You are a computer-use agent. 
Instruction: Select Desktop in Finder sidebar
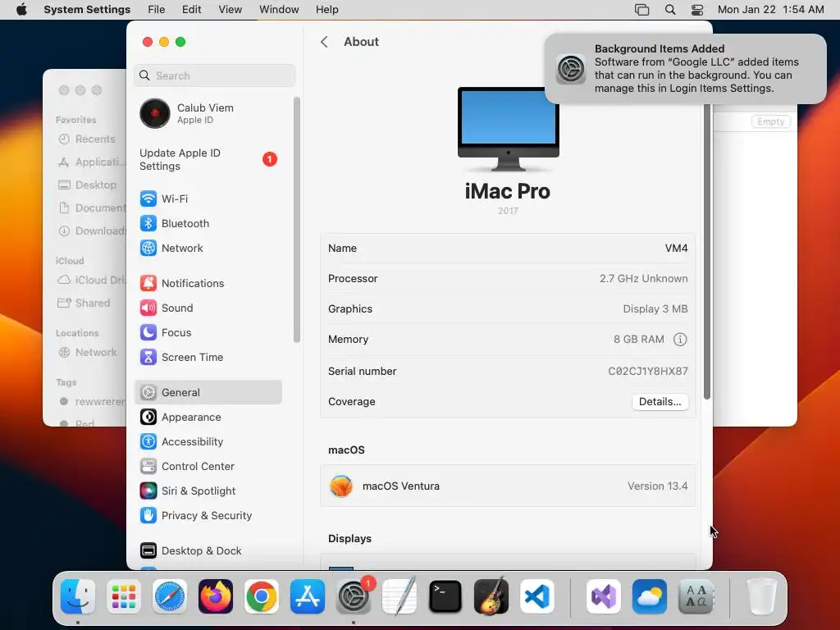(87, 185)
